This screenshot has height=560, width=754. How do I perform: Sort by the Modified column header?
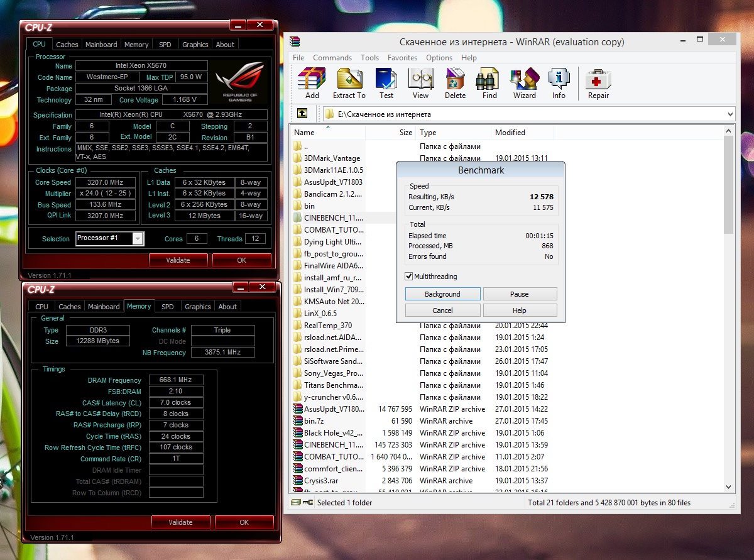(x=522, y=133)
